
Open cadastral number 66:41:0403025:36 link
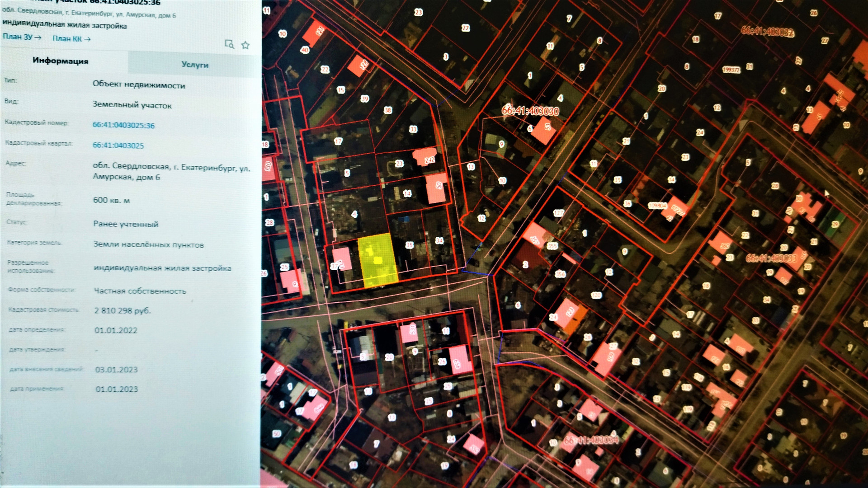pyautogui.click(x=123, y=125)
